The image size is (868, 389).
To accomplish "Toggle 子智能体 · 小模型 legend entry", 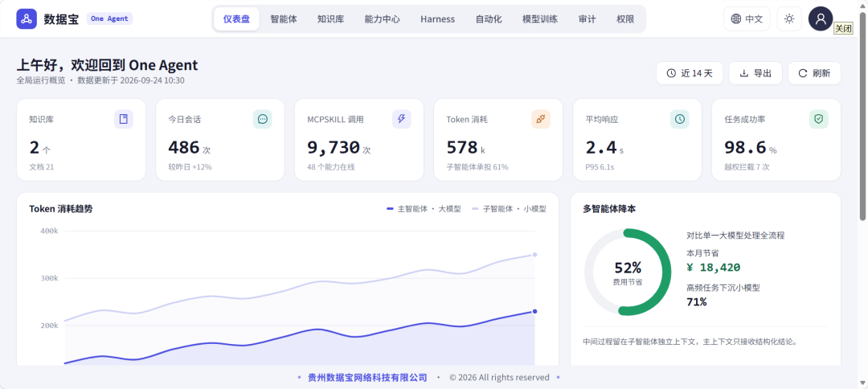I will (x=509, y=209).
